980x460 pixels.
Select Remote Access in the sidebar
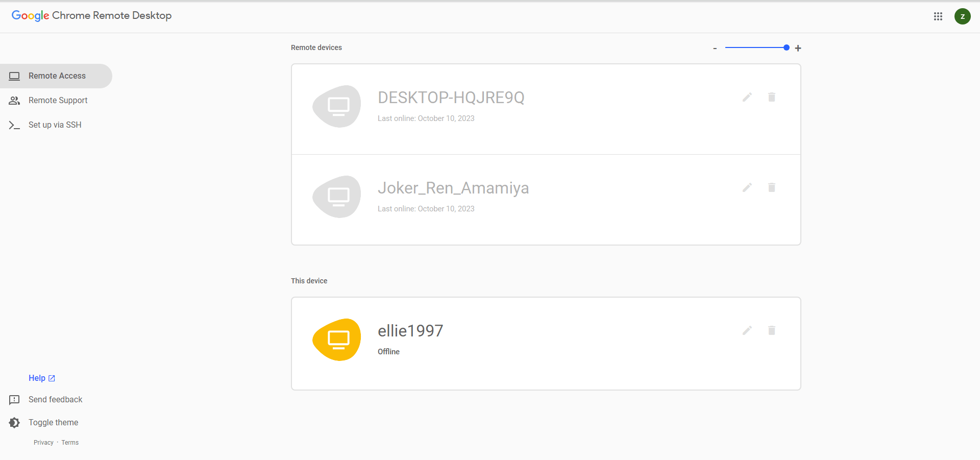point(57,76)
